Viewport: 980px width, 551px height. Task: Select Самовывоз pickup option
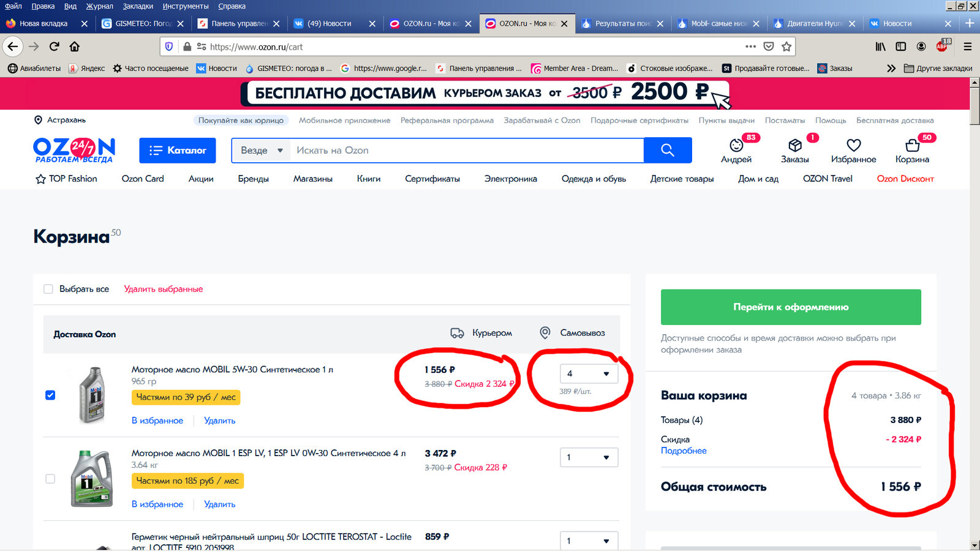[572, 333]
